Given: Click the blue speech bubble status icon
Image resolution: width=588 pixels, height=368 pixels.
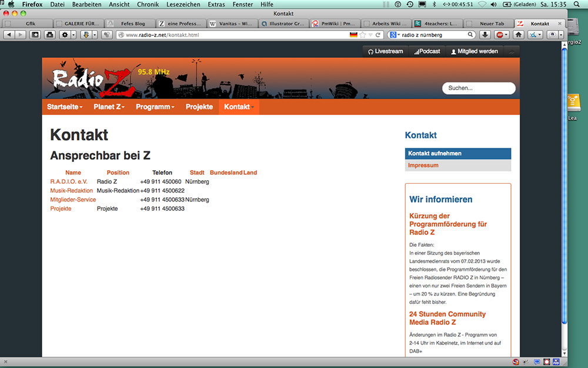Looking at the screenshot, I should (x=536, y=362).
